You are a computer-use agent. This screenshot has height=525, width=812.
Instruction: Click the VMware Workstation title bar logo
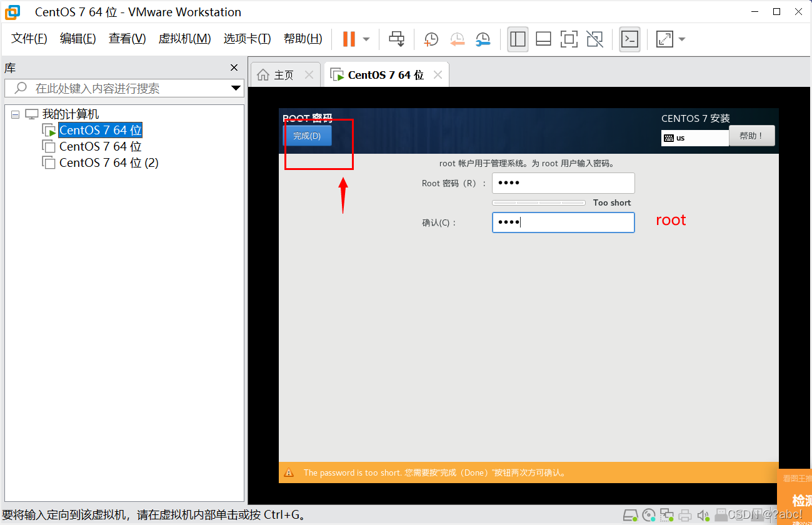(x=13, y=12)
